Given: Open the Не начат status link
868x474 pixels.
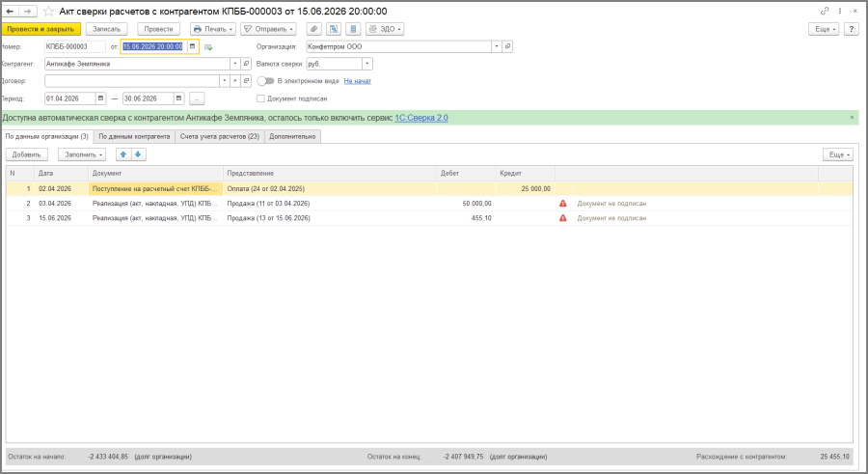Looking at the screenshot, I should (357, 81).
